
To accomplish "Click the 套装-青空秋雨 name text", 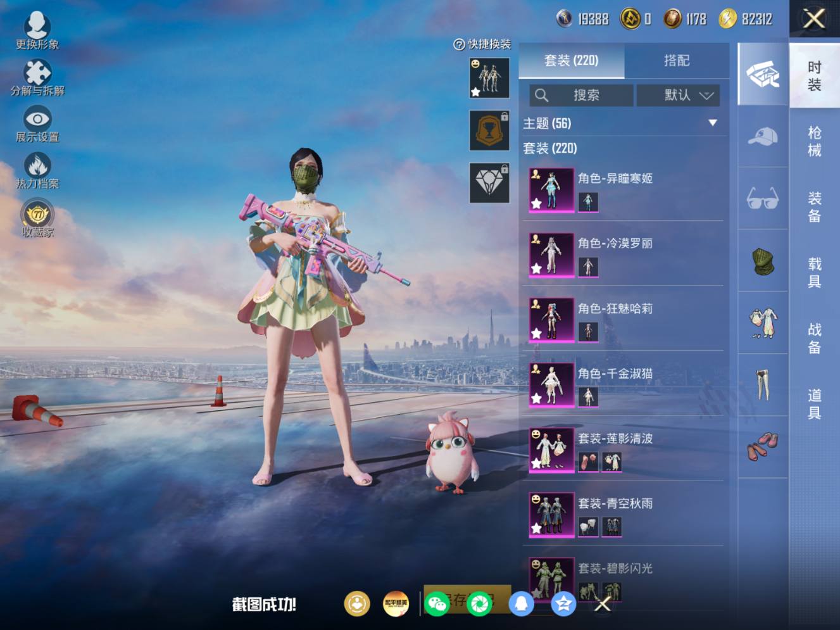I will (x=615, y=504).
